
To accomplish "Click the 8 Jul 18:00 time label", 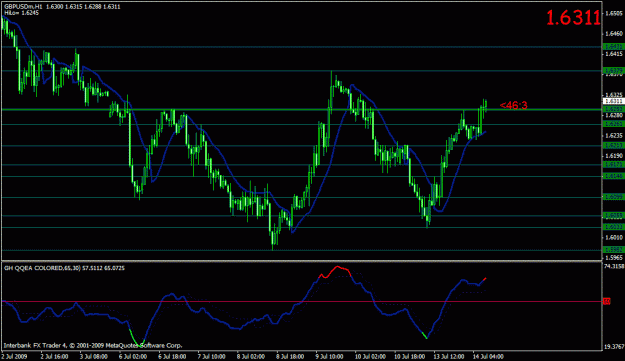I will click(x=290, y=356).
